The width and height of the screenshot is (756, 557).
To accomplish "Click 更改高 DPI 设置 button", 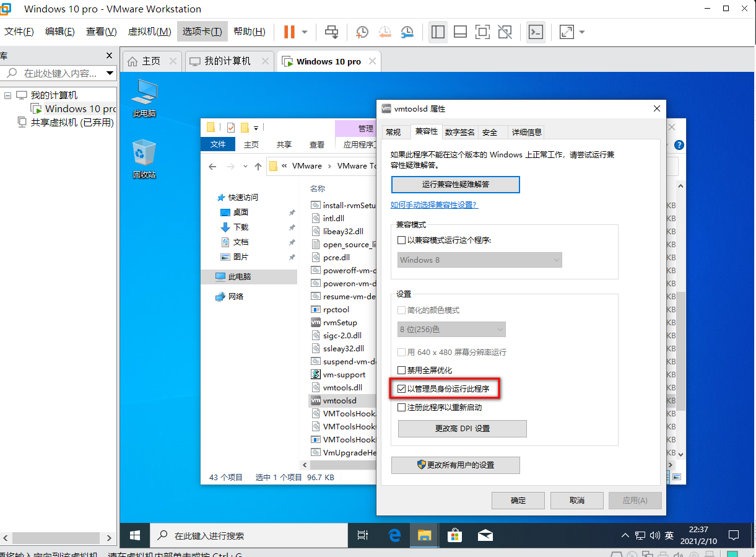I will (x=462, y=429).
